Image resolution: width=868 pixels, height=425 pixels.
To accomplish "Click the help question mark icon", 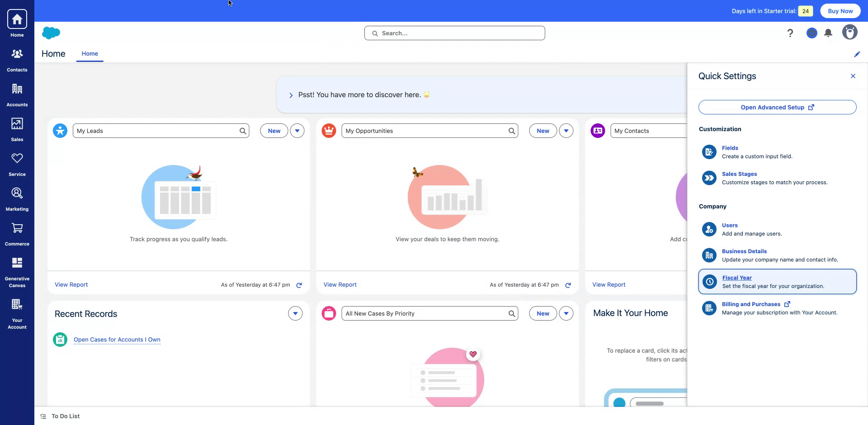I will tap(790, 33).
